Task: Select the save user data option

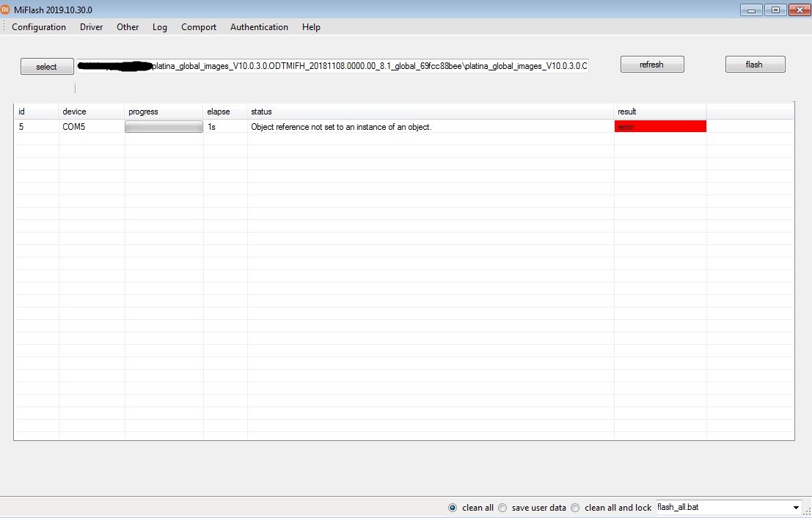Action: (502, 508)
